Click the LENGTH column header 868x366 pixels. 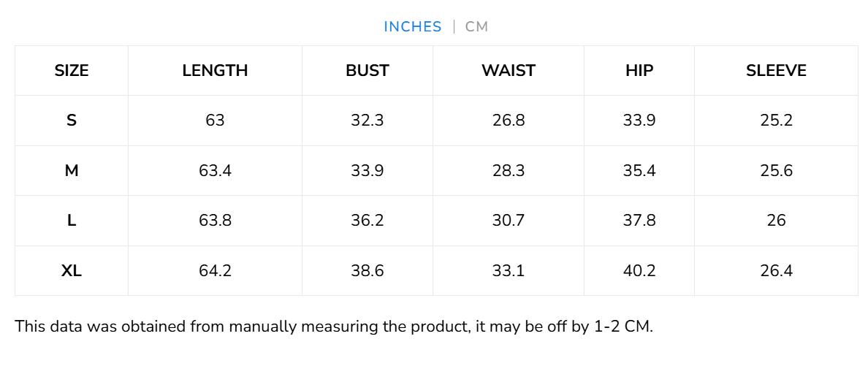(215, 71)
